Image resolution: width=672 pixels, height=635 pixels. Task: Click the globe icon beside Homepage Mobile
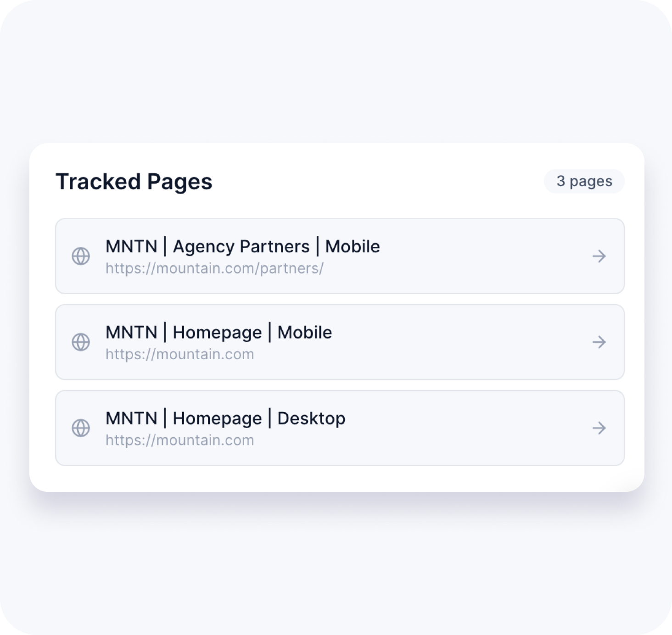(x=81, y=342)
